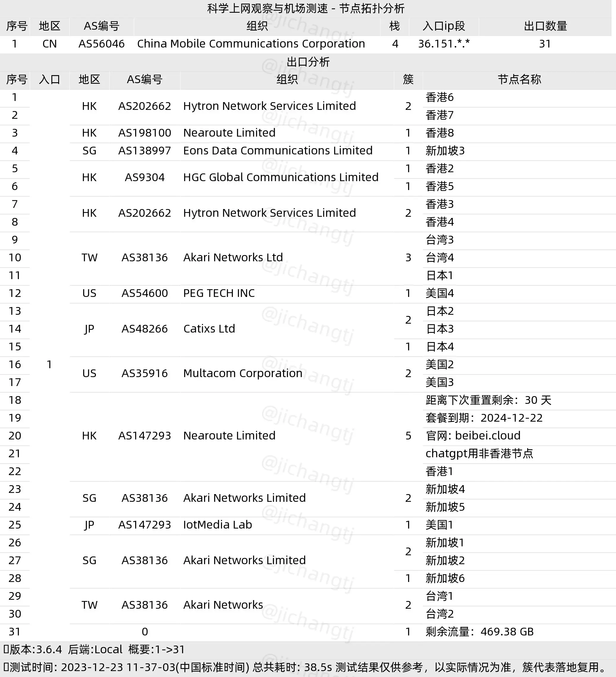This screenshot has width=616, height=677.
Task: Select node name 香港4
Action: tap(440, 222)
